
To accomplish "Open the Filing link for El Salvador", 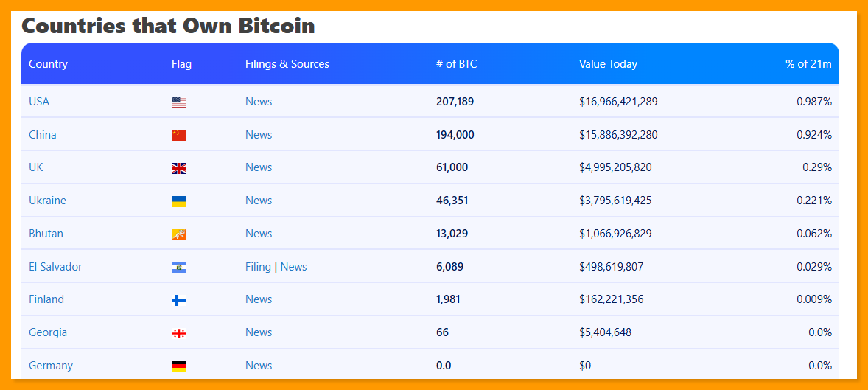I will 258,267.
